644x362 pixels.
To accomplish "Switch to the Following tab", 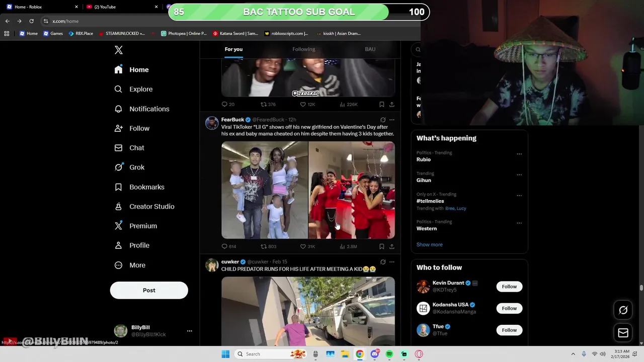I will (304, 49).
